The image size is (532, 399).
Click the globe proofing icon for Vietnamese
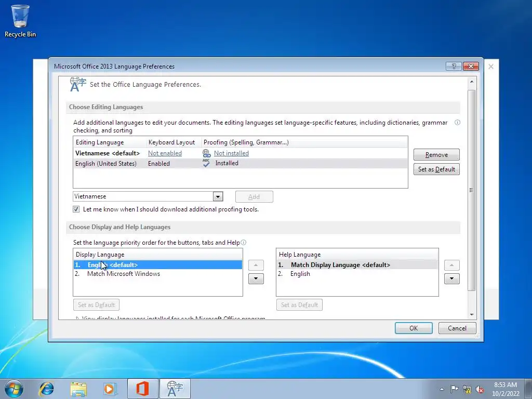(x=207, y=153)
